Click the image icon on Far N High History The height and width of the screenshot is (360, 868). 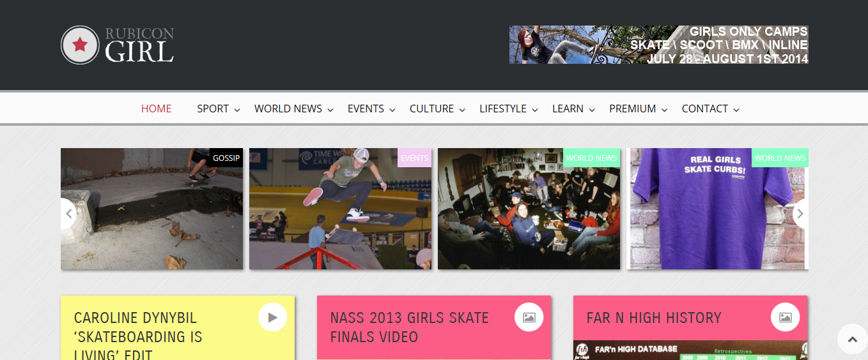coord(786,317)
